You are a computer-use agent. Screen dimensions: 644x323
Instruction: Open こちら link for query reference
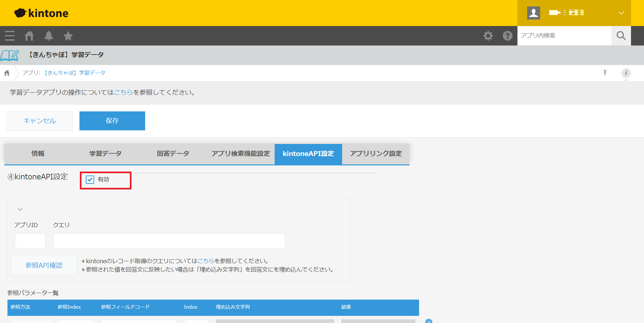tap(206, 261)
